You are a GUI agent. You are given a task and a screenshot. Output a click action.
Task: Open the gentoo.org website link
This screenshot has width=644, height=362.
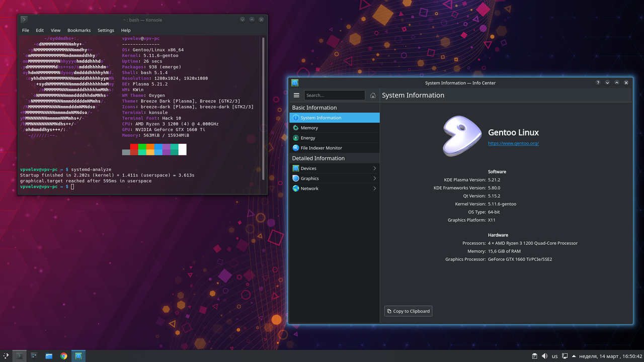(x=513, y=143)
